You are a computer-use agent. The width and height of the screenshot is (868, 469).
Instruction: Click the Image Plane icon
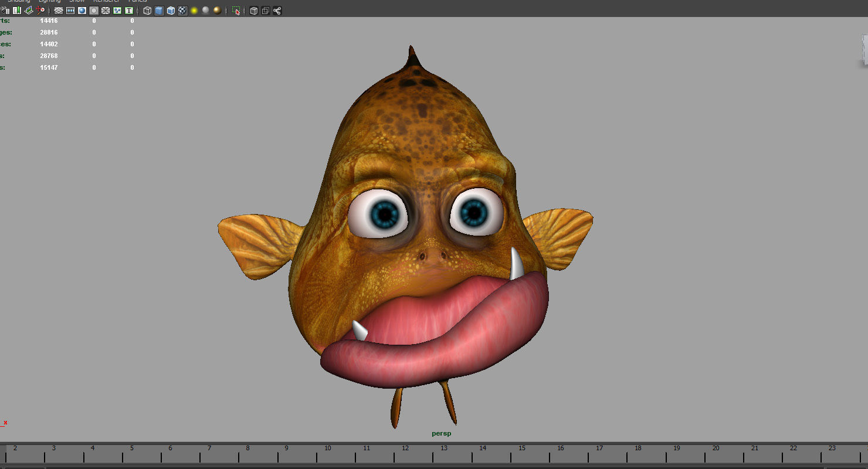(29, 11)
